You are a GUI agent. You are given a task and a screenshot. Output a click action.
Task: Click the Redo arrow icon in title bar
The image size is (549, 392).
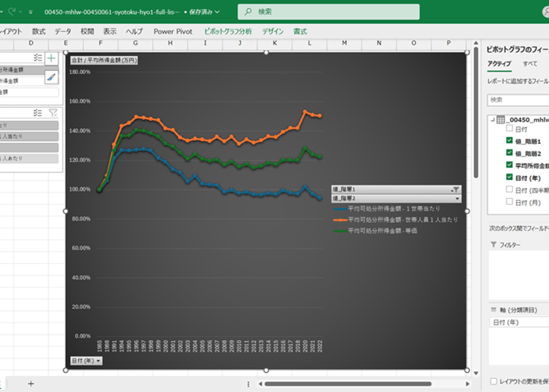tap(12, 11)
